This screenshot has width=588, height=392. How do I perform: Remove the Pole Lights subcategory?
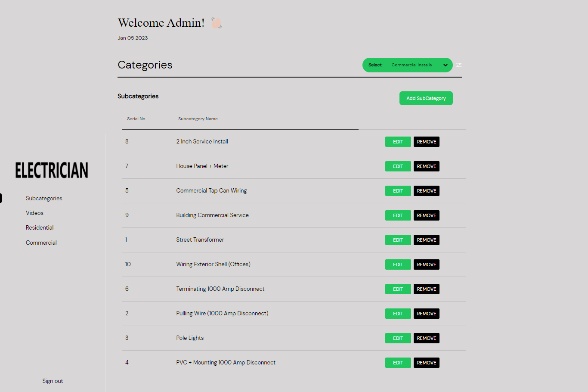pos(426,338)
